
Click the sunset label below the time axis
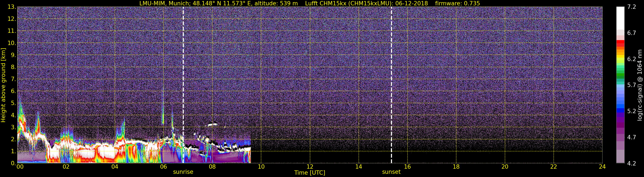point(391,172)
